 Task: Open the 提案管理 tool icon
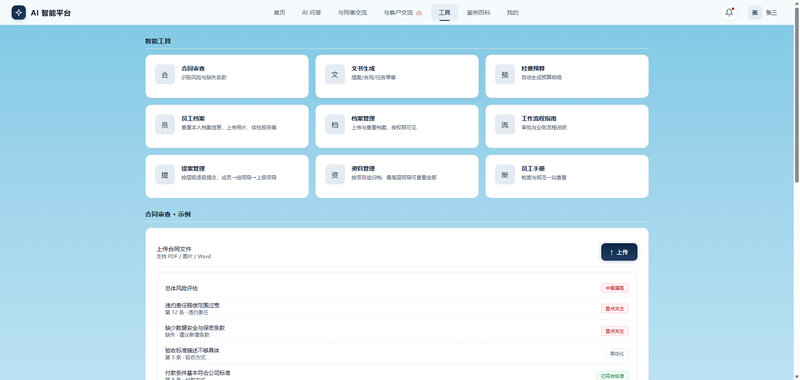pyautogui.click(x=165, y=174)
